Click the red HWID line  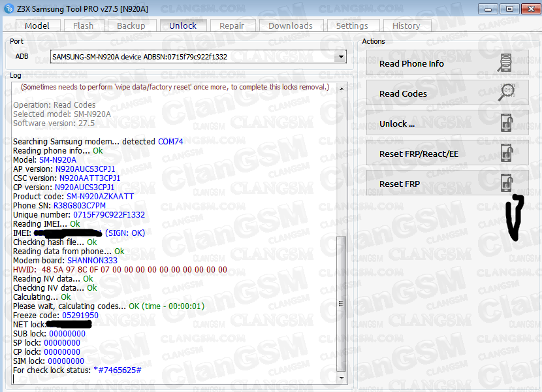click(120, 270)
